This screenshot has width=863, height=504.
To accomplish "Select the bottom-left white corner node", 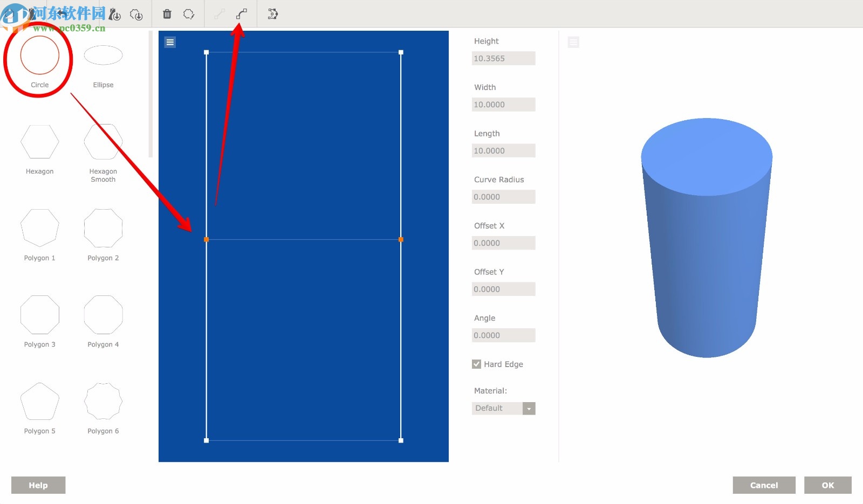I will [x=206, y=440].
